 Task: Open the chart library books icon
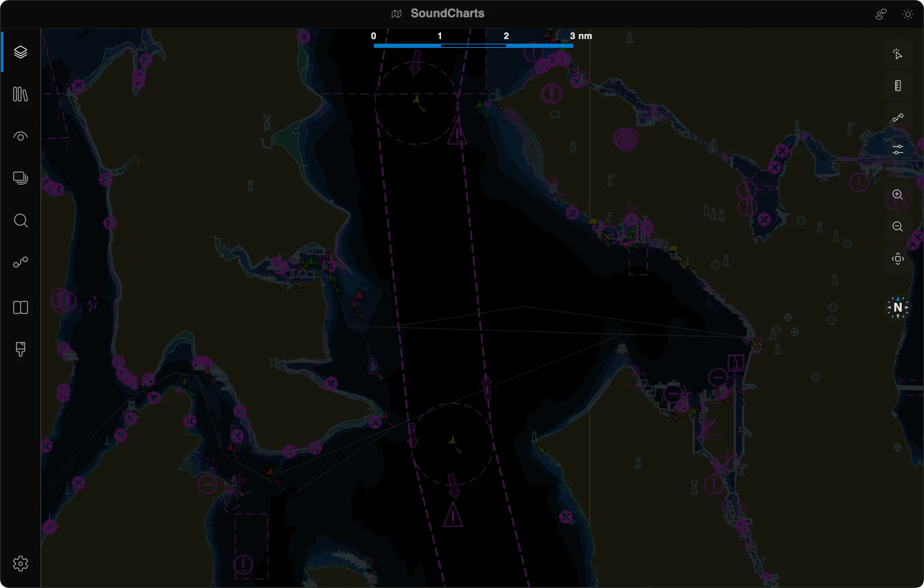(x=20, y=94)
